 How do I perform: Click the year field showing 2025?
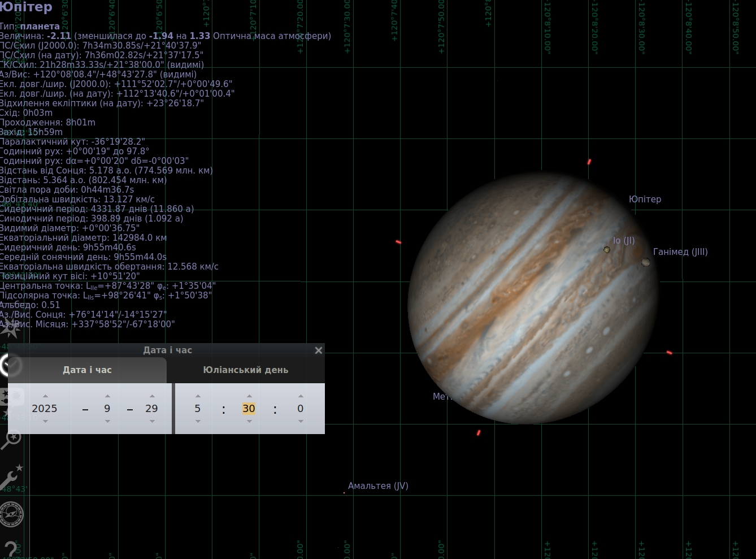pyautogui.click(x=45, y=408)
